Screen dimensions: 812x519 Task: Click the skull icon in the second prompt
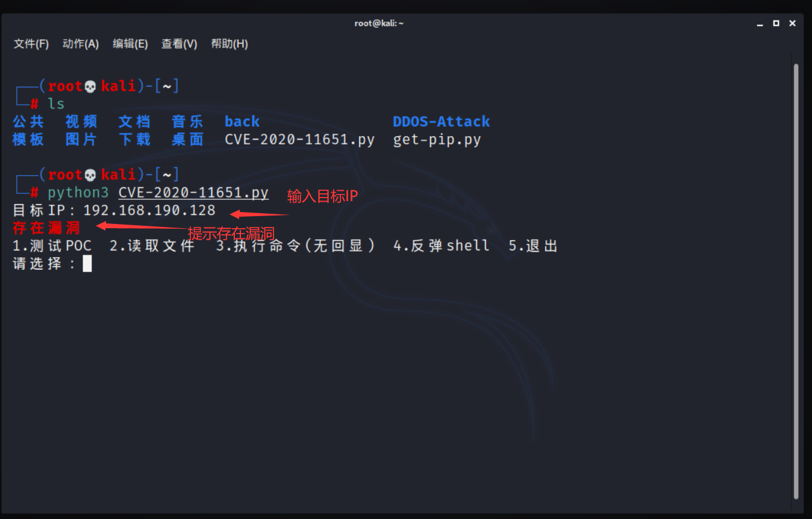click(x=90, y=175)
